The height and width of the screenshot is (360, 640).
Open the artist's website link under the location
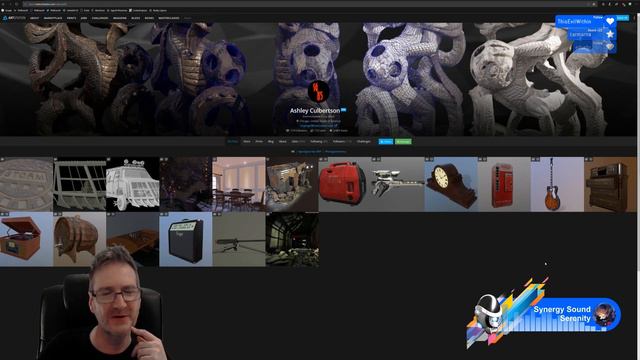[x=318, y=126]
